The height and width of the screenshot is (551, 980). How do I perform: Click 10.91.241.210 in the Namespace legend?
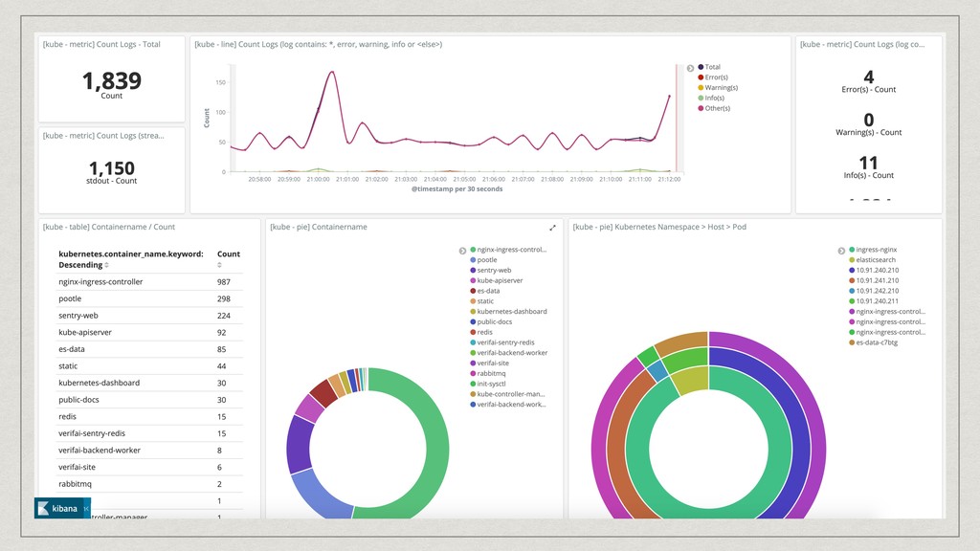coord(877,280)
